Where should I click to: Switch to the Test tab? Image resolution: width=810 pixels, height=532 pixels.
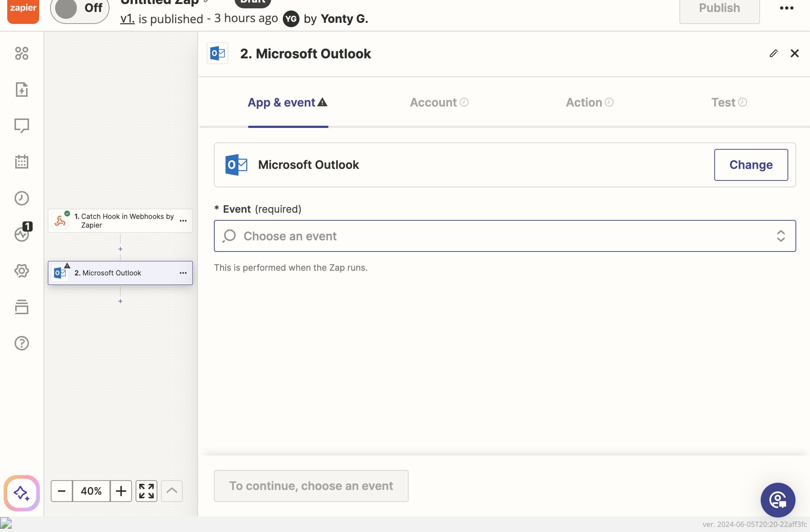tap(729, 103)
